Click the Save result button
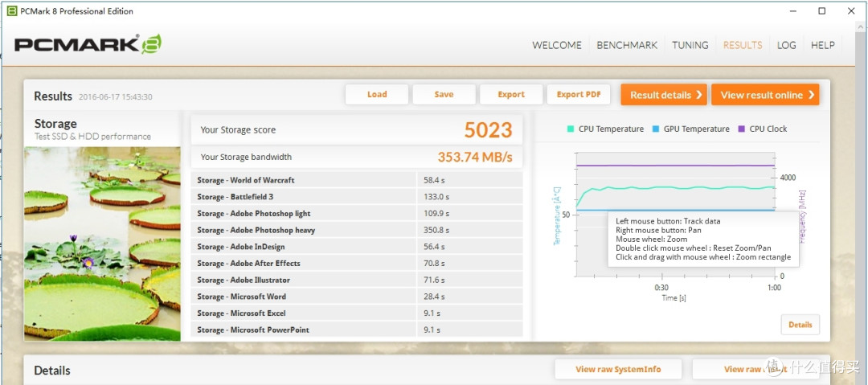Screen dimensions: 868x385 point(444,94)
